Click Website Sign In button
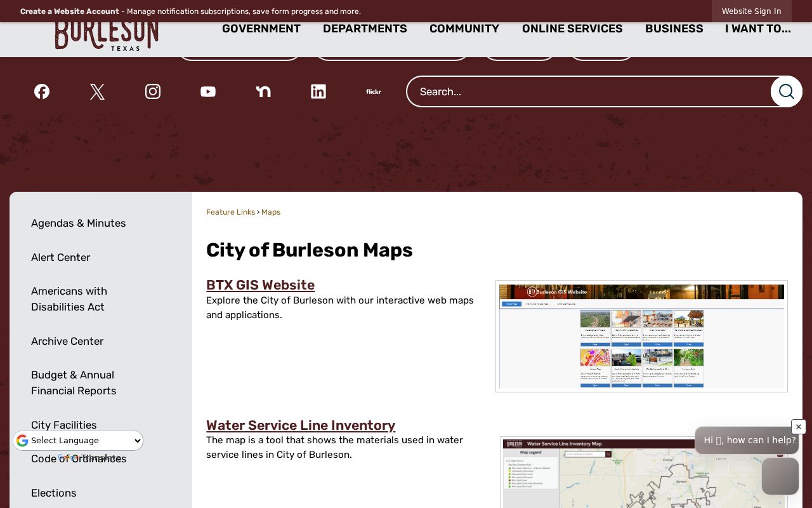Viewport: 812px width, 508px height. click(x=752, y=11)
